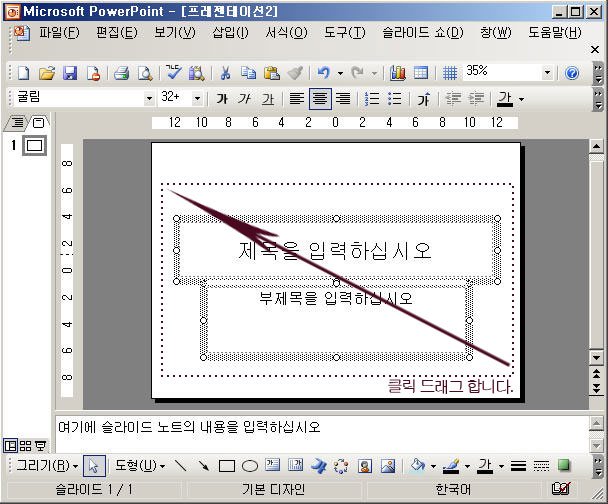Switch to Slide Sorter view

25,446
